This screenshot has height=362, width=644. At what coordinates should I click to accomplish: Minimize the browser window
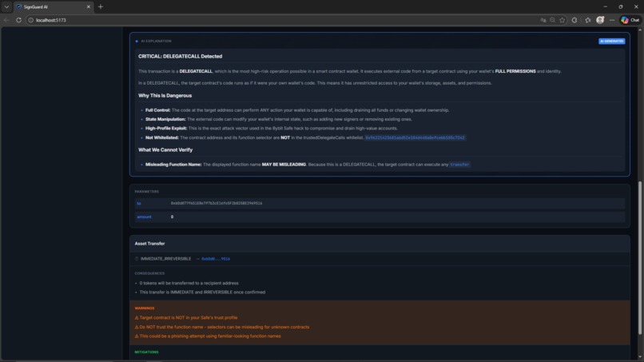605,7
